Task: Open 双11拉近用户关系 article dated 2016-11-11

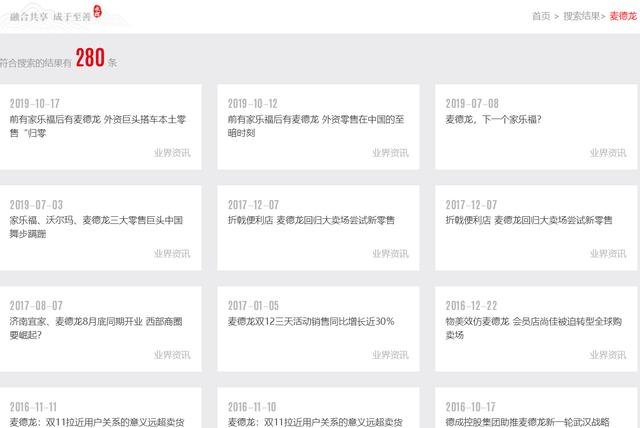Action: click(x=97, y=422)
